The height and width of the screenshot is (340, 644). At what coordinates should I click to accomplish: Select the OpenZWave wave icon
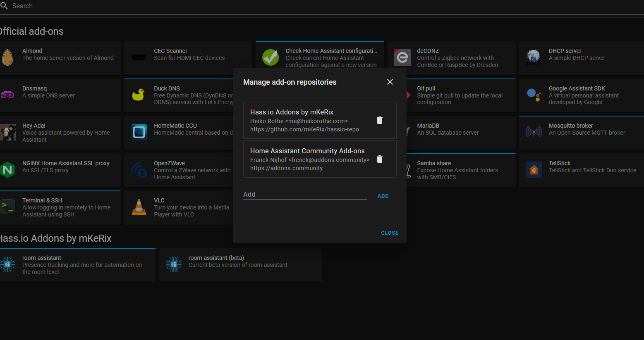coord(139,170)
